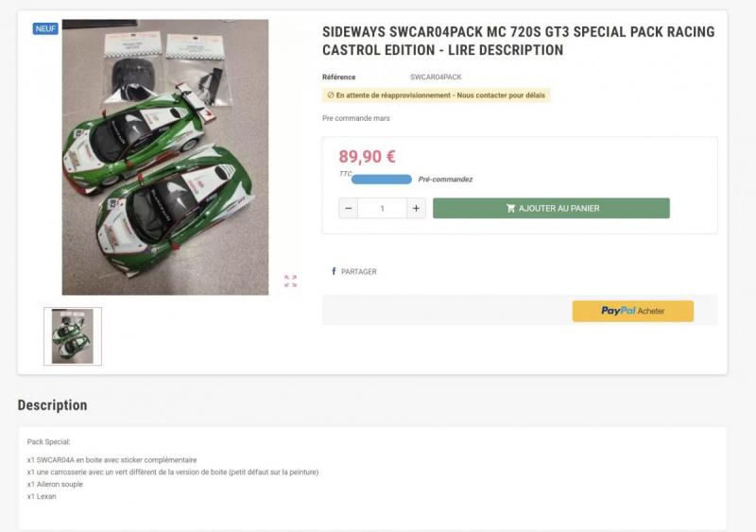Viewport: 756px width, 532px height.
Task: Click the 'x1 Aileron souple' description line
Action: tap(56, 484)
